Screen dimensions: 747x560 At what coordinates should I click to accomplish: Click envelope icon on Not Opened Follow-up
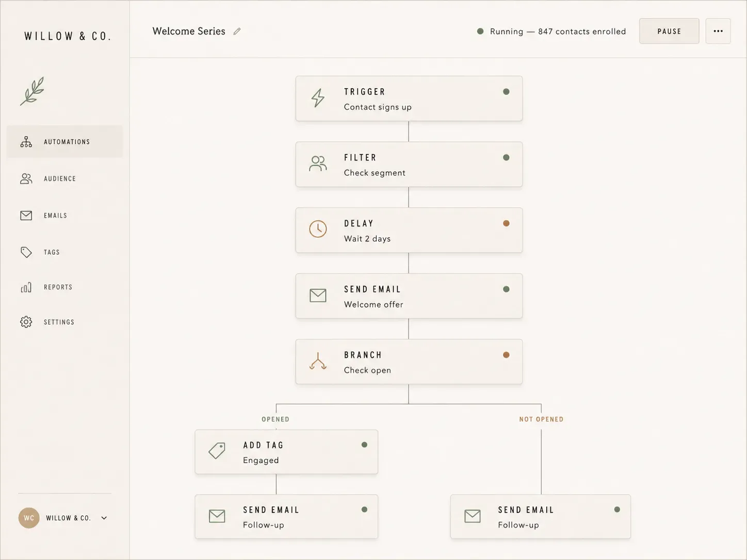coord(472,516)
